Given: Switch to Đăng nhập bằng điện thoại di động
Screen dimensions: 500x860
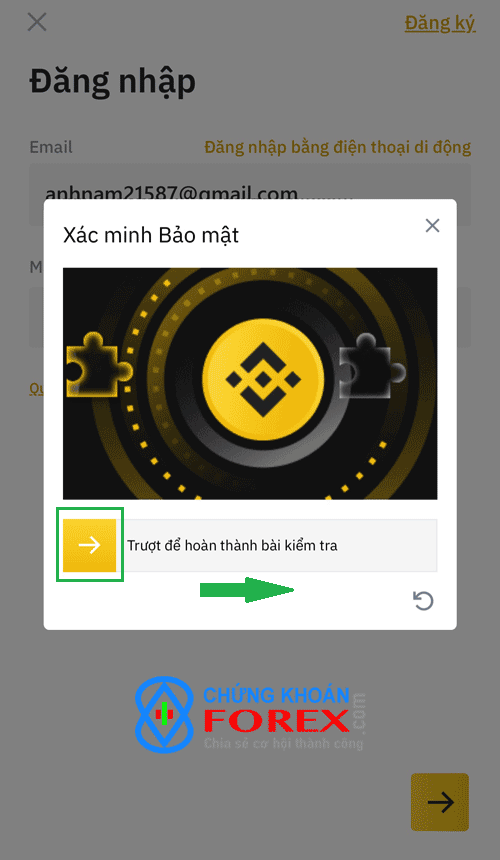Looking at the screenshot, I should (x=338, y=148).
